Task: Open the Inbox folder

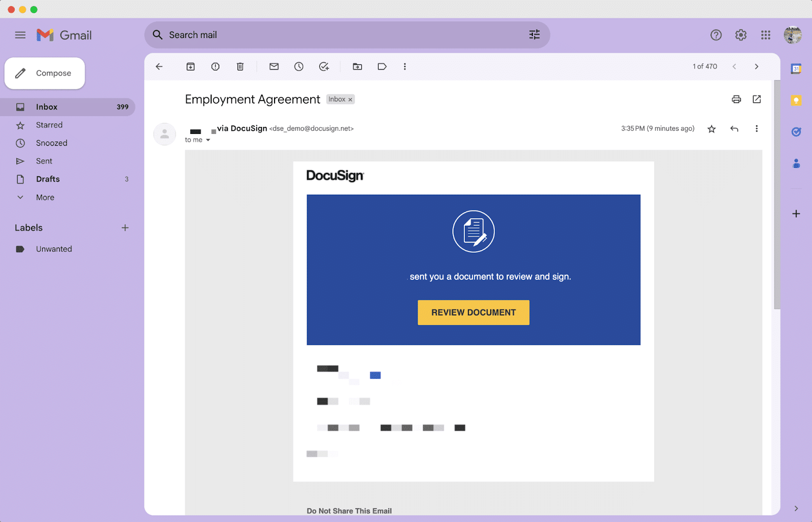Action: 67,107
